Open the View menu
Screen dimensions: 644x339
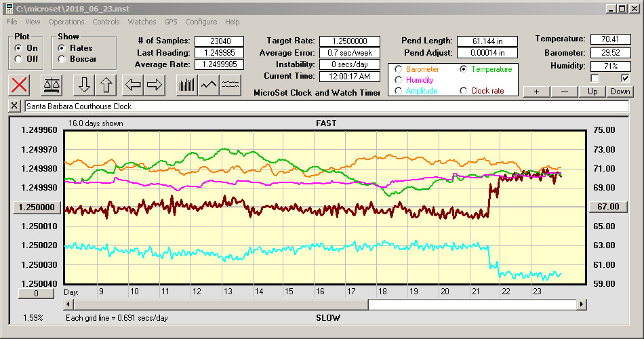tap(33, 22)
